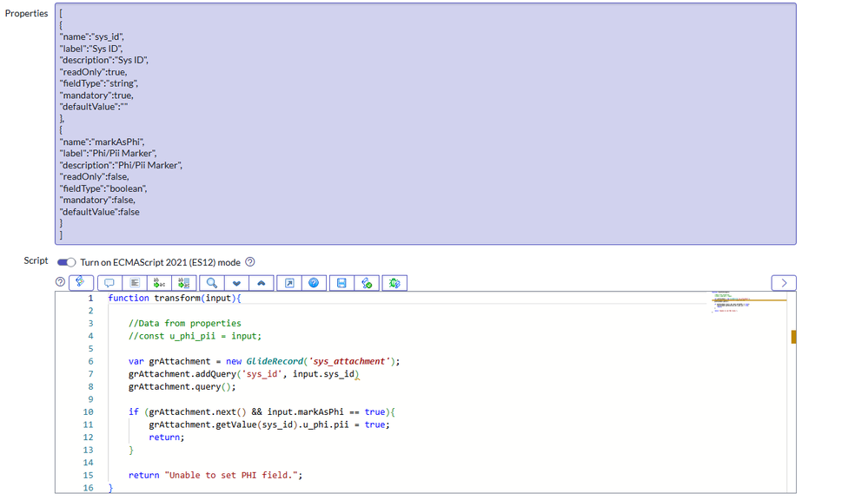Click line 8 grAttachment.query() statement
Image resolution: width=868 pixels, height=500 pixels.
pos(182,386)
